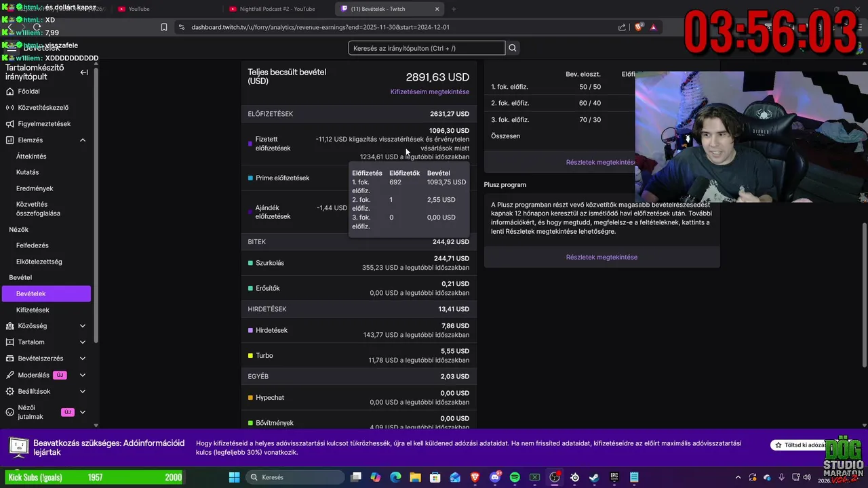Collapse the sidebar with arrow icon
Image resolution: width=868 pixels, height=488 pixels.
pos(84,72)
